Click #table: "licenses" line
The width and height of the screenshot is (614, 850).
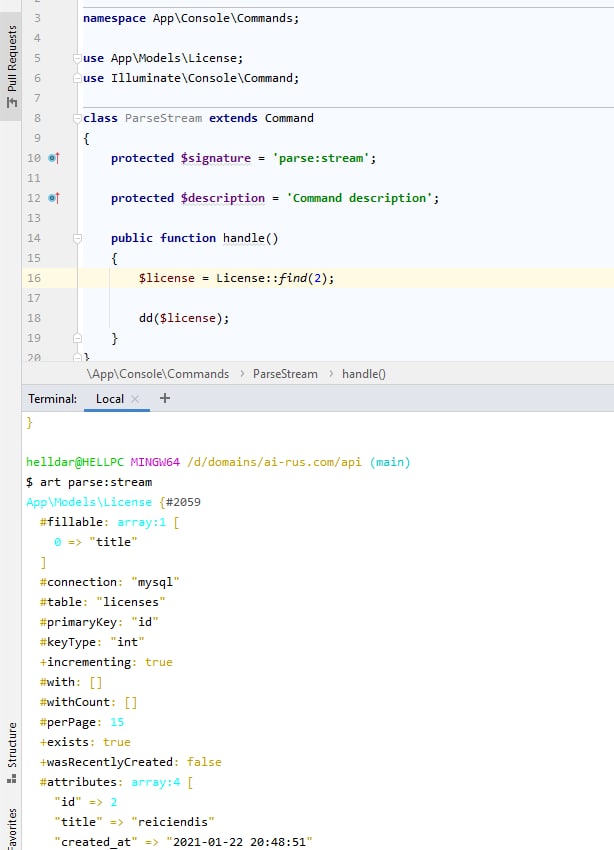click(102, 602)
